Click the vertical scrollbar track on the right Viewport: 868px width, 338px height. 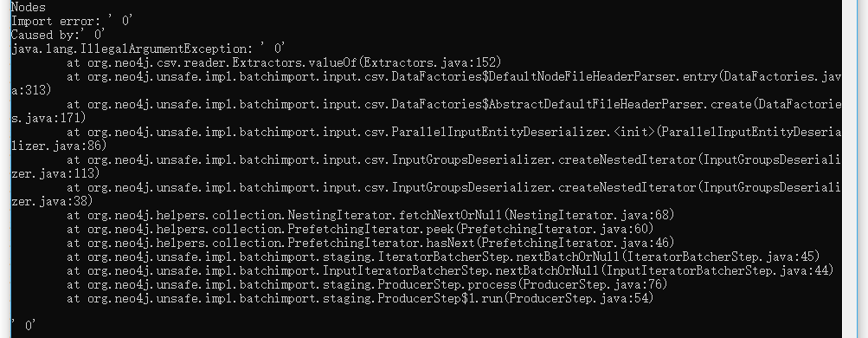(x=855, y=169)
